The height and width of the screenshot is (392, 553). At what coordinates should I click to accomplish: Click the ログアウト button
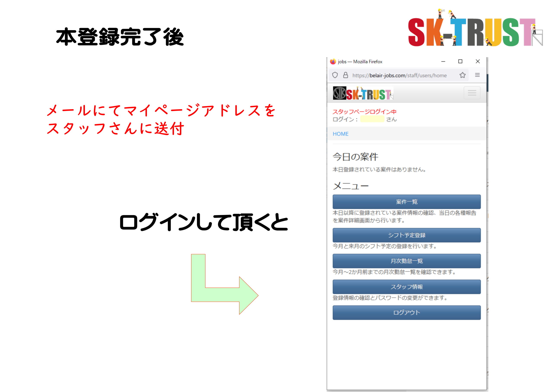tap(407, 313)
